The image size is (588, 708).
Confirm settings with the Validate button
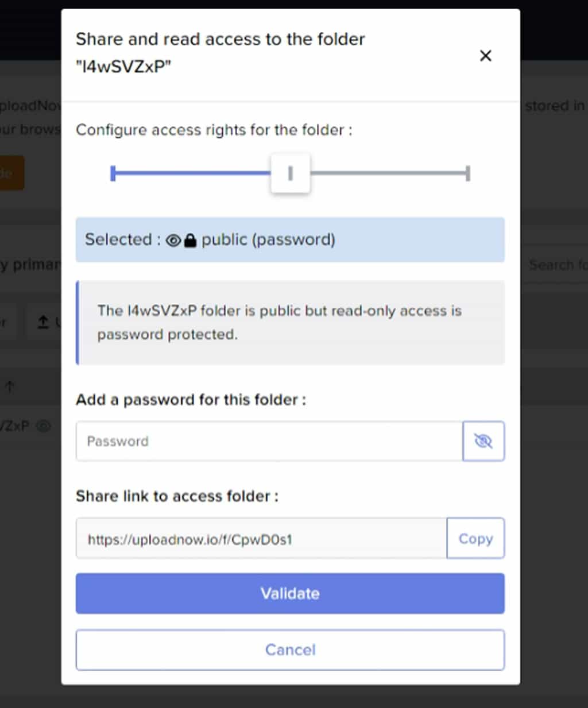290,593
